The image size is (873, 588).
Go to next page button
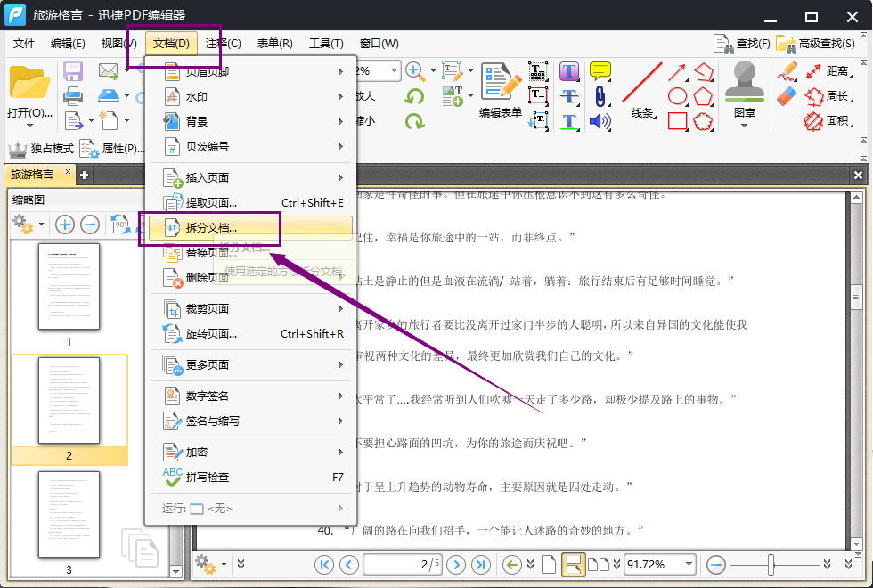[x=456, y=565]
